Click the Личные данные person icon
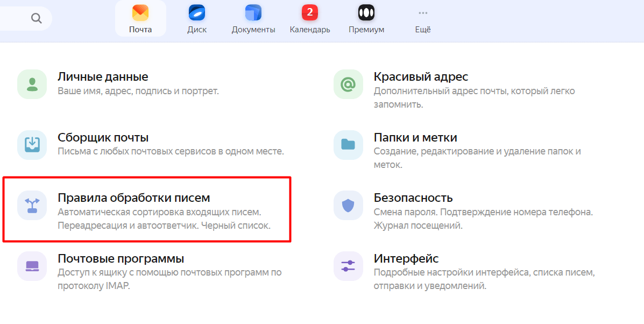The height and width of the screenshot is (324, 644). coord(32,84)
